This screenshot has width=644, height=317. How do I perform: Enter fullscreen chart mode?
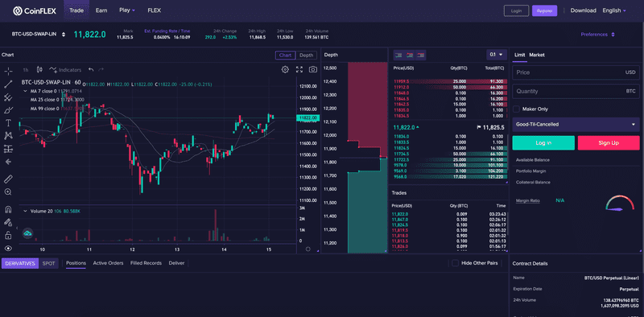pyautogui.click(x=299, y=69)
